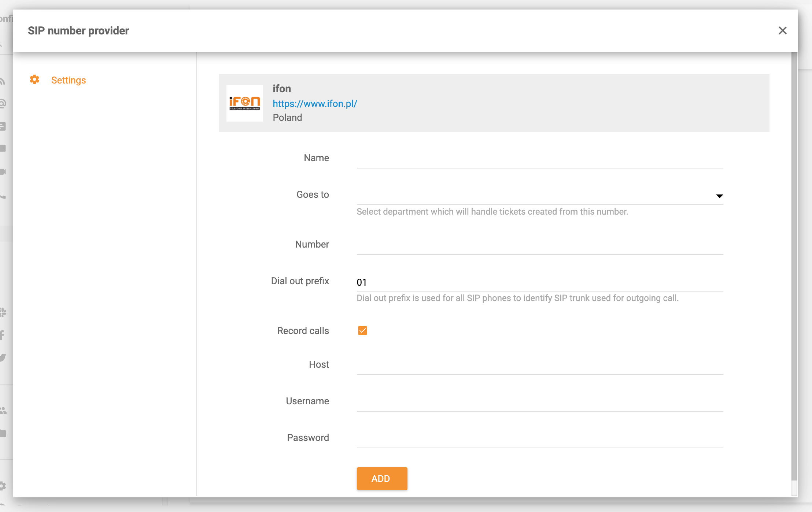This screenshot has height=512, width=812.
Task: Click the Slack icon in sidebar
Action: [3, 312]
